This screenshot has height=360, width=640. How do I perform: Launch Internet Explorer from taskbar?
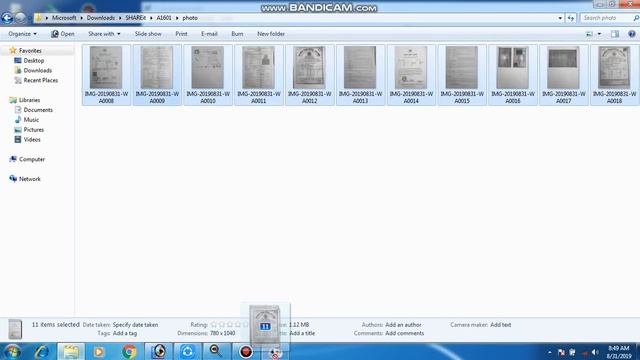coord(42,351)
